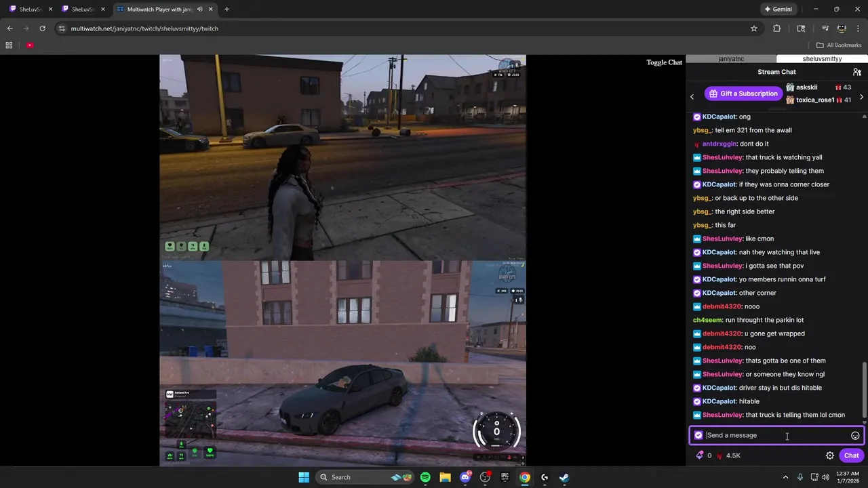Viewport: 868px width, 488px height.
Task: Click the volume speaker icon in system tray
Action: coord(825,477)
